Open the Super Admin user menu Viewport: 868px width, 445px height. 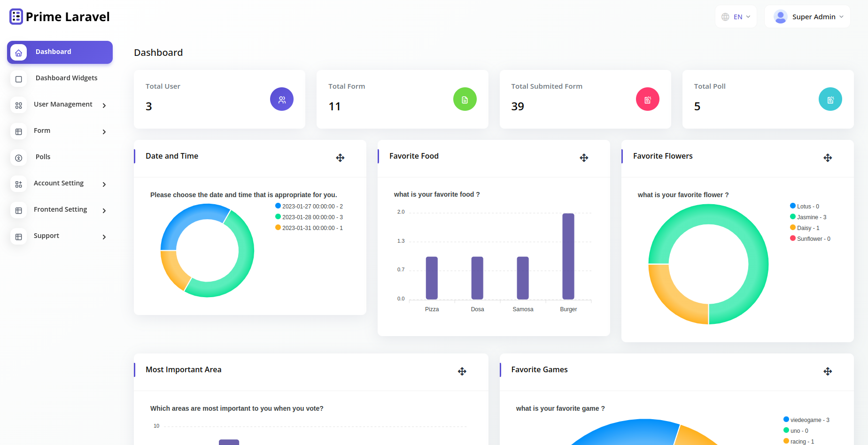pyautogui.click(x=807, y=17)
